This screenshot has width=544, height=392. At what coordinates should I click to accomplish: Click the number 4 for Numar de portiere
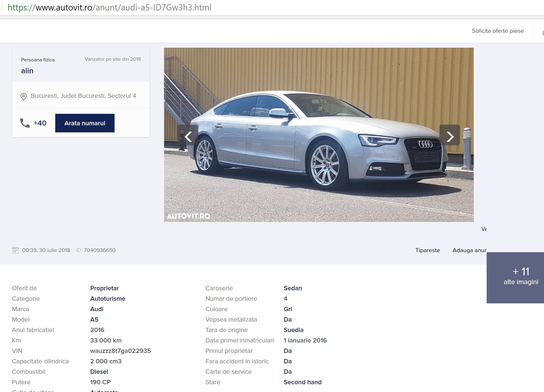pos(286,298)
